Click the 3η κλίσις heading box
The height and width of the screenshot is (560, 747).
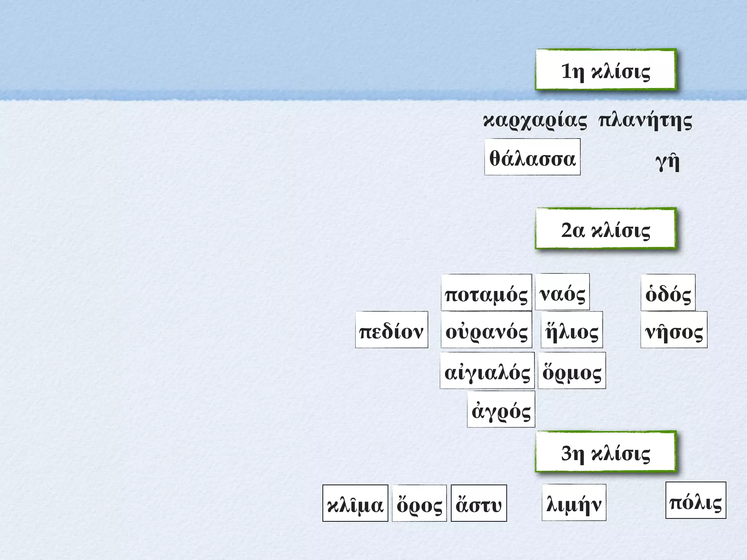605,452
